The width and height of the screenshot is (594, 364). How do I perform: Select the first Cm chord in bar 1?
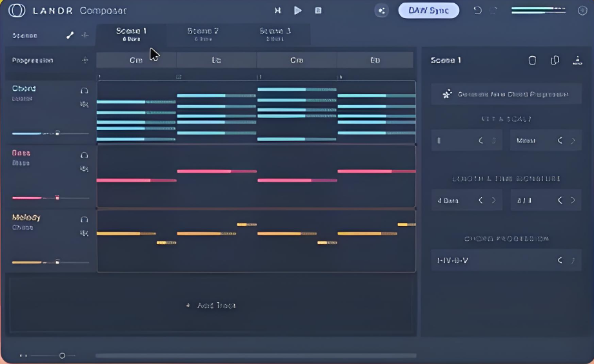coord(136,60)
